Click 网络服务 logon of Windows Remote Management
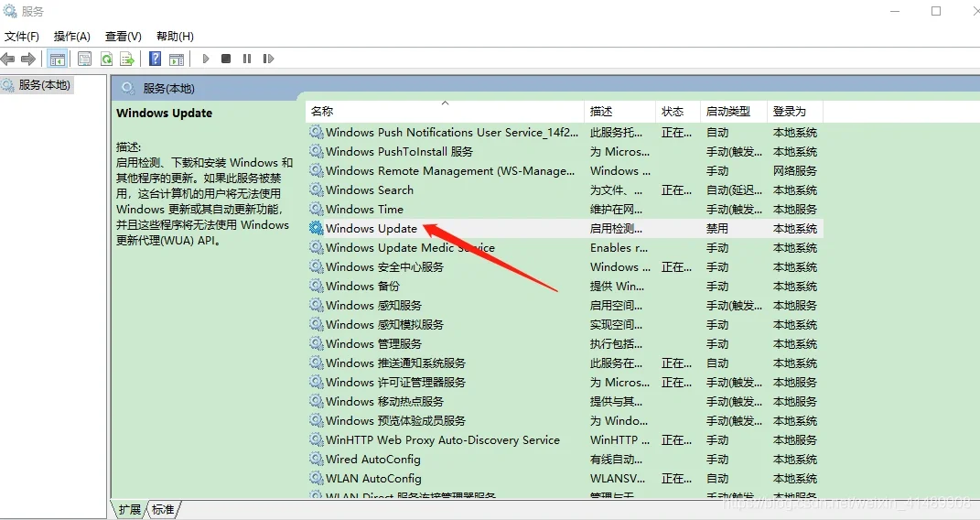The height and width of the screenshot is (520, 980). coord(795,170)
